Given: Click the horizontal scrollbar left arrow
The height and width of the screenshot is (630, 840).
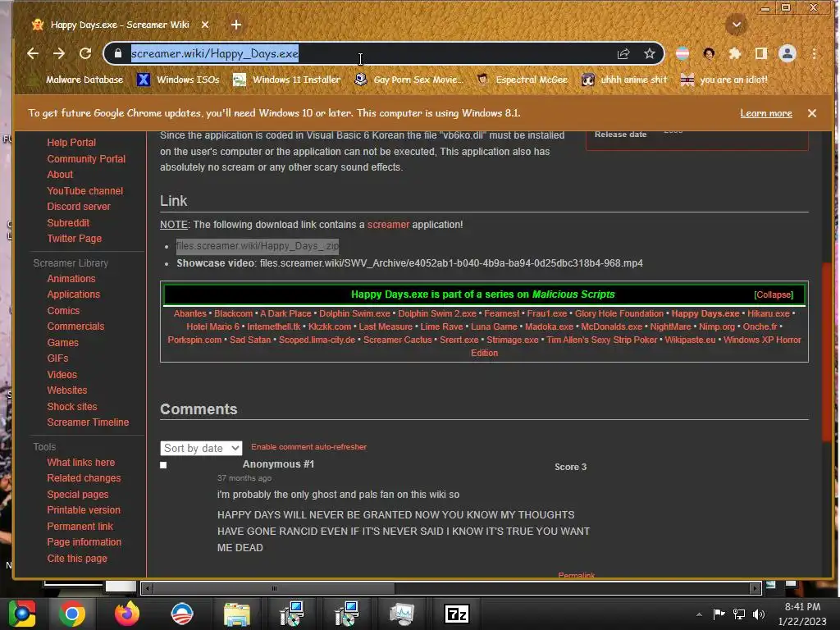Looking at the screenshot, I should coord(147,588).
